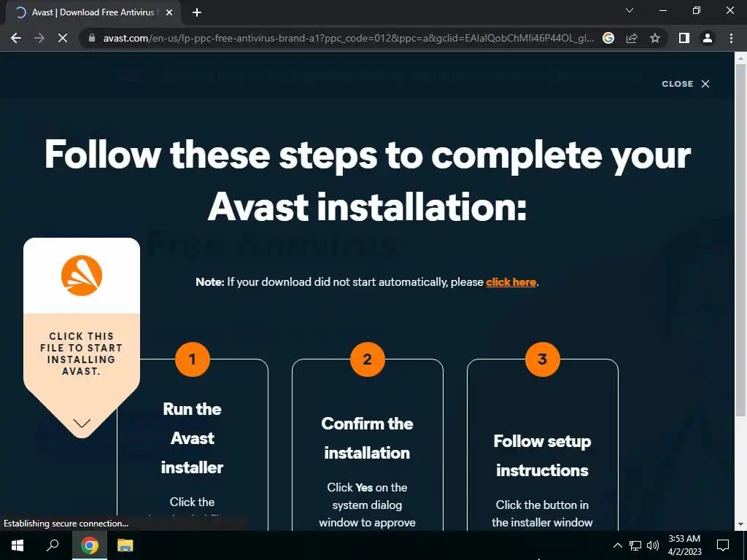Click the 'Run the Avast installer' heading
Viewport: 747px width, 560px height.
click(x=192, y=438)
